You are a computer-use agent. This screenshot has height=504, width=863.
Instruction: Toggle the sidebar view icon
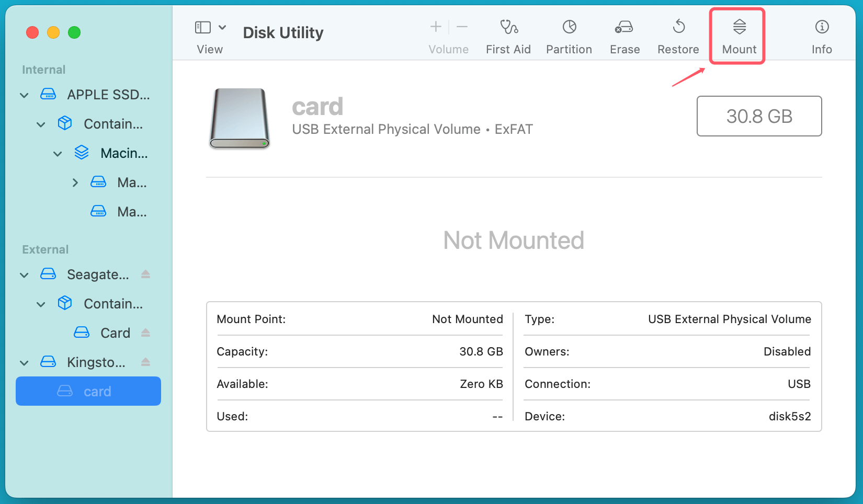coord(203,26)
